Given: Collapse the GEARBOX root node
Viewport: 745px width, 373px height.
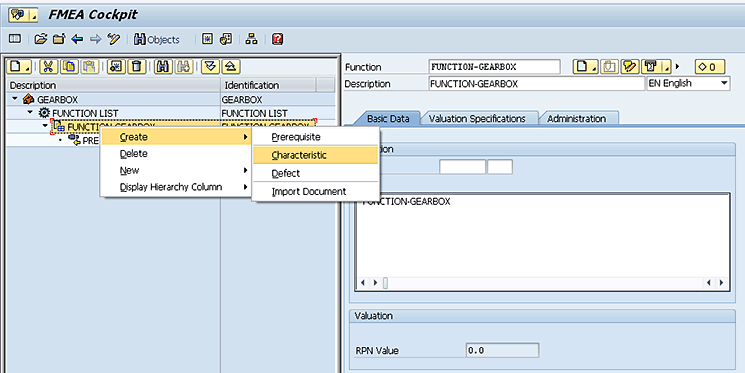Looking at the screenshot, I should tap(15, 99).
